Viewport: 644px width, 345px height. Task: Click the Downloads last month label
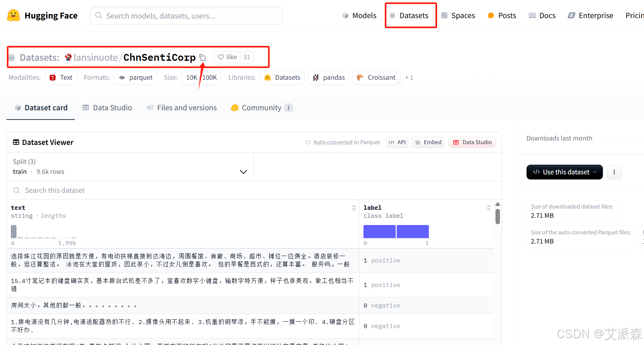559,138
